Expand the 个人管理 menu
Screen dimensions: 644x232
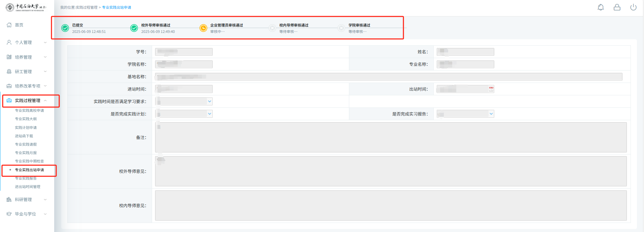(x=26, y=42)
